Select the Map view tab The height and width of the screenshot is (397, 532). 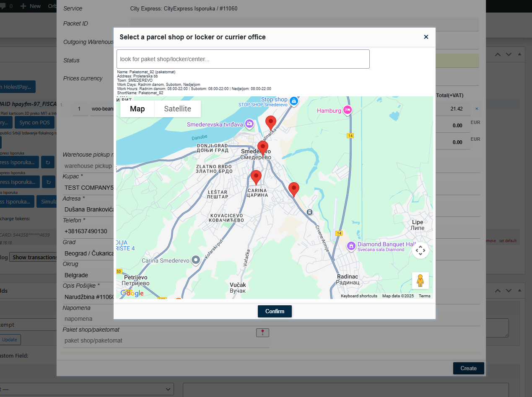pos(137,109)
